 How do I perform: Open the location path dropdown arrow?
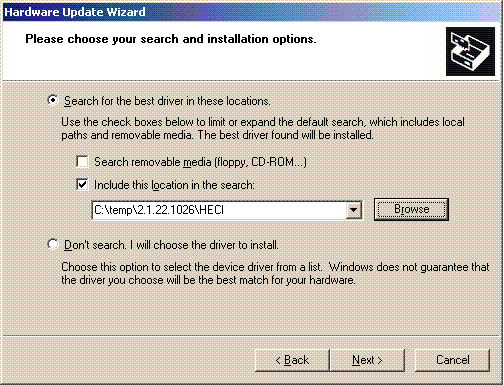[x=353, y=210]
